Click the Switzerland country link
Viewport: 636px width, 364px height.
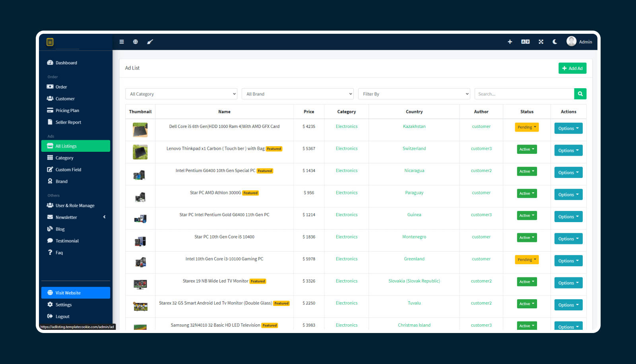[x=414, y=149]
